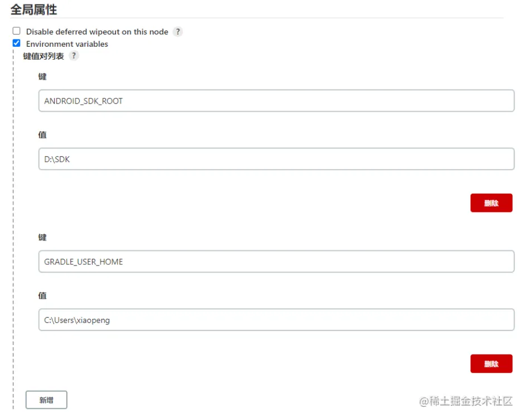Click the 键 label above ANDROID_SDK_ROOT
The width and height of the screenshot is (532, 419).
pyautogui.click(x=42, y=76)
